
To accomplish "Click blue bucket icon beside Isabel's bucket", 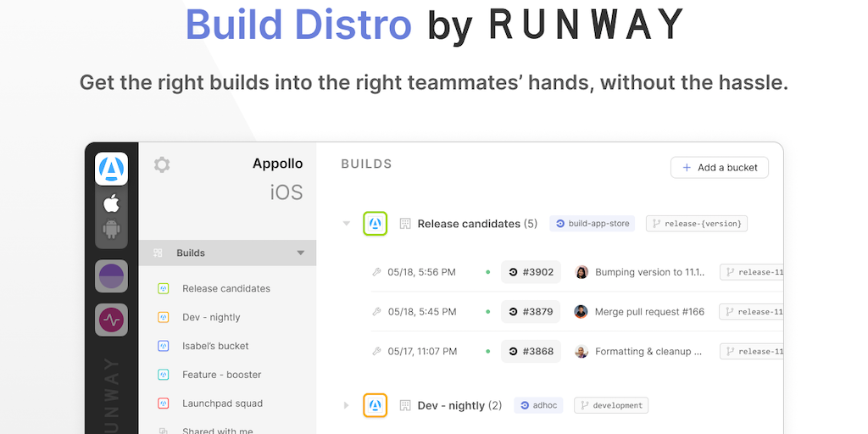I will tap(164, 346).
